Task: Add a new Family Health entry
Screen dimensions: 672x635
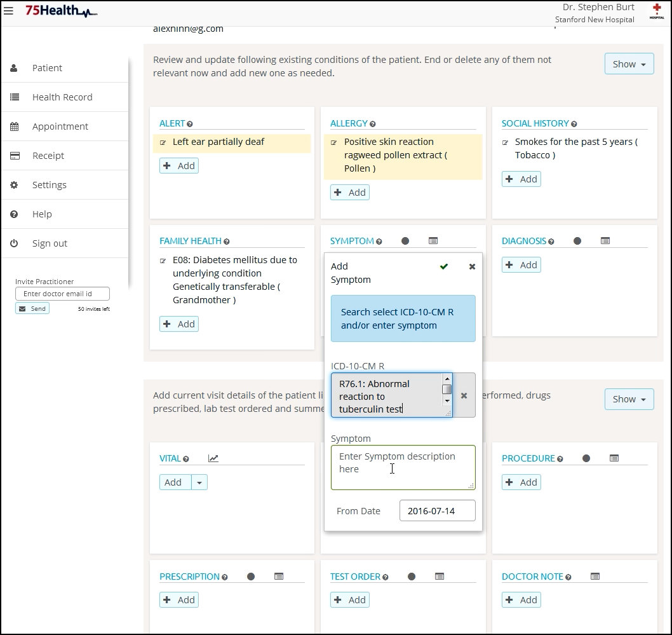Action: point(179,324)
